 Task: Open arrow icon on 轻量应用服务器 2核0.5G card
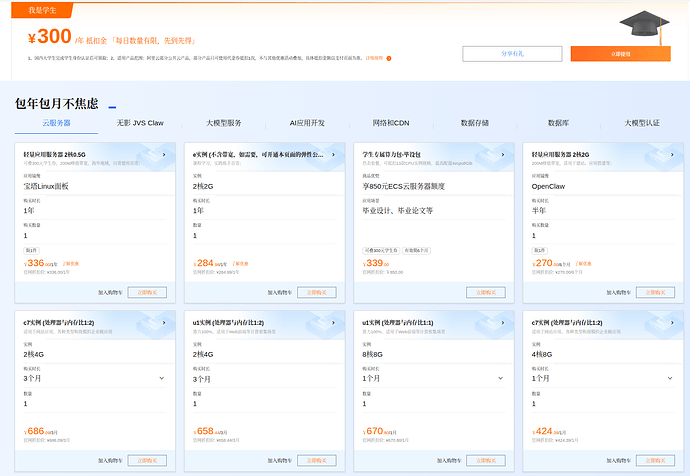[164, 154]
